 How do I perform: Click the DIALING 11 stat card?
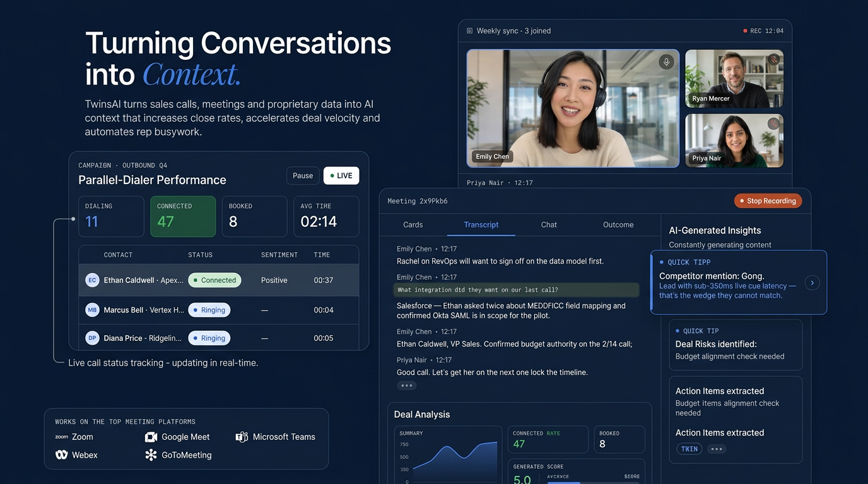[x=111, y=216]
